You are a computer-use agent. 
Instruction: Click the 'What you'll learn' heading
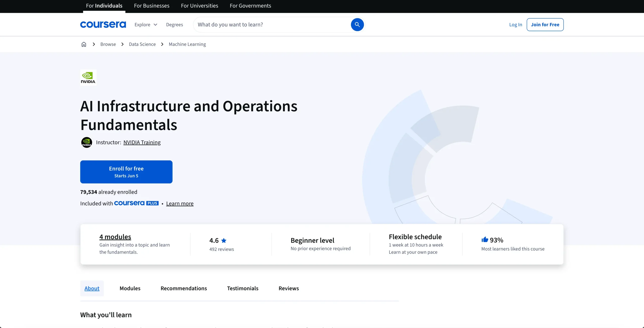point(106,315)
